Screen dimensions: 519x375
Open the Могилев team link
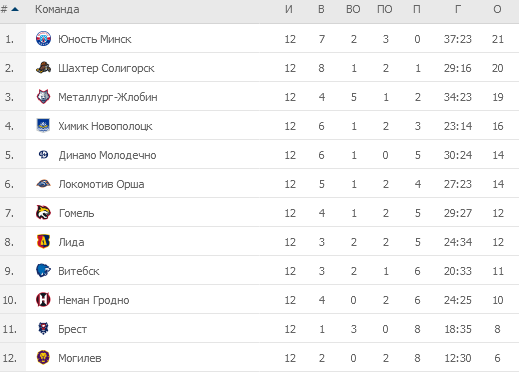click(80, 358)
